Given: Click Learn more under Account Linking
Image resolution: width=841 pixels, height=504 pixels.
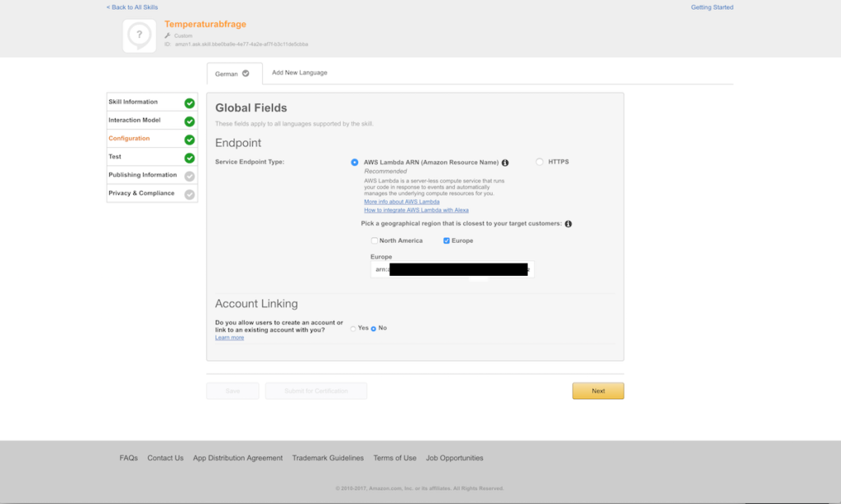Looking at the screenshot, I should coord(229,337).
